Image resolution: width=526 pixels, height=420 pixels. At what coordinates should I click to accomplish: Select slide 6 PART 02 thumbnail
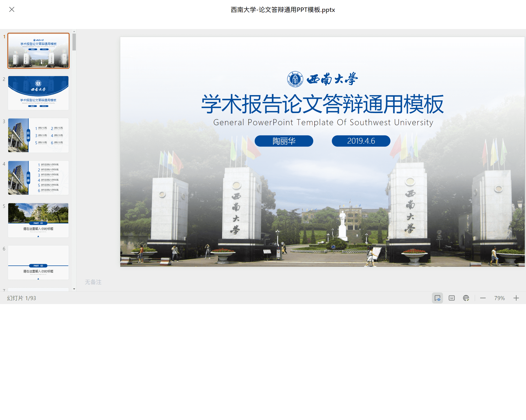point(38,263)
